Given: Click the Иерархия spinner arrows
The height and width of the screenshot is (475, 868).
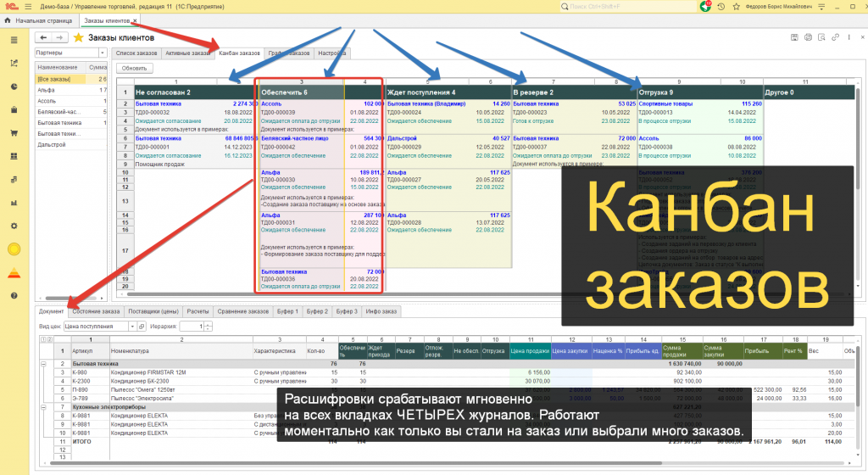Looking at the screenshot, I should tap(208, 327).
